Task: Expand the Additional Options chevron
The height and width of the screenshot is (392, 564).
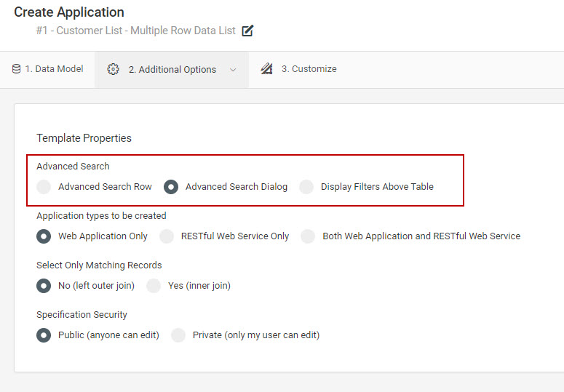Action: pyautogui.click(x=233, y=70)
